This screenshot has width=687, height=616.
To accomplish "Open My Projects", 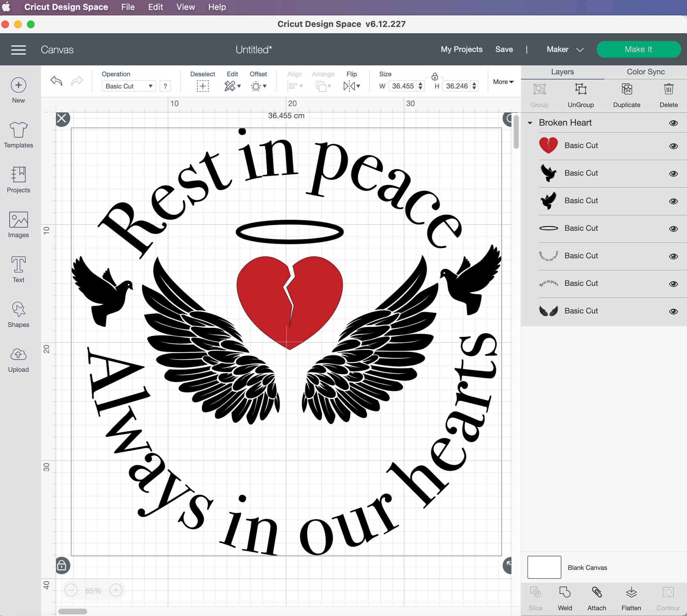I will 461,49.
